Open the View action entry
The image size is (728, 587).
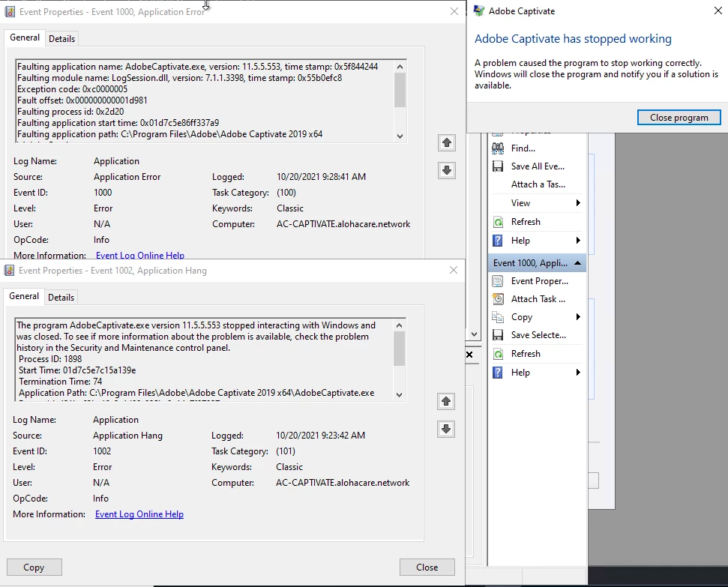click(520, 203)
